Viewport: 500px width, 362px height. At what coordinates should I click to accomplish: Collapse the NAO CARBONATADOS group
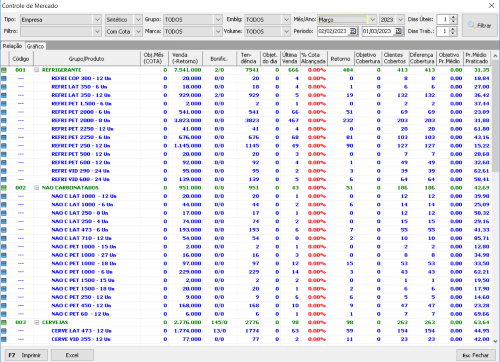[x=37, y=188]
